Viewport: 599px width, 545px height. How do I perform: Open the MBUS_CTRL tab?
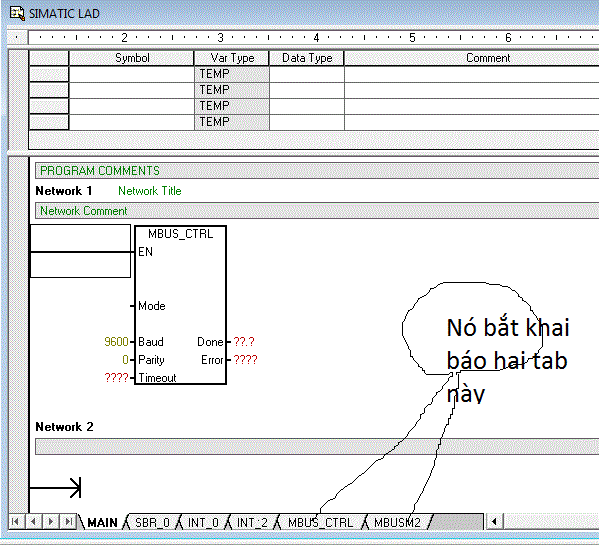pyautogui.click(x=320, y=522)
